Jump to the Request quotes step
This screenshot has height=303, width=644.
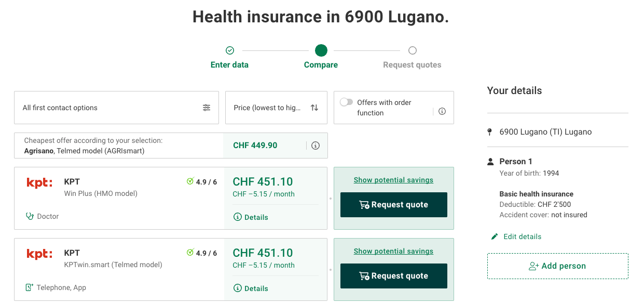pyautogui.click(x=412, y=51)
